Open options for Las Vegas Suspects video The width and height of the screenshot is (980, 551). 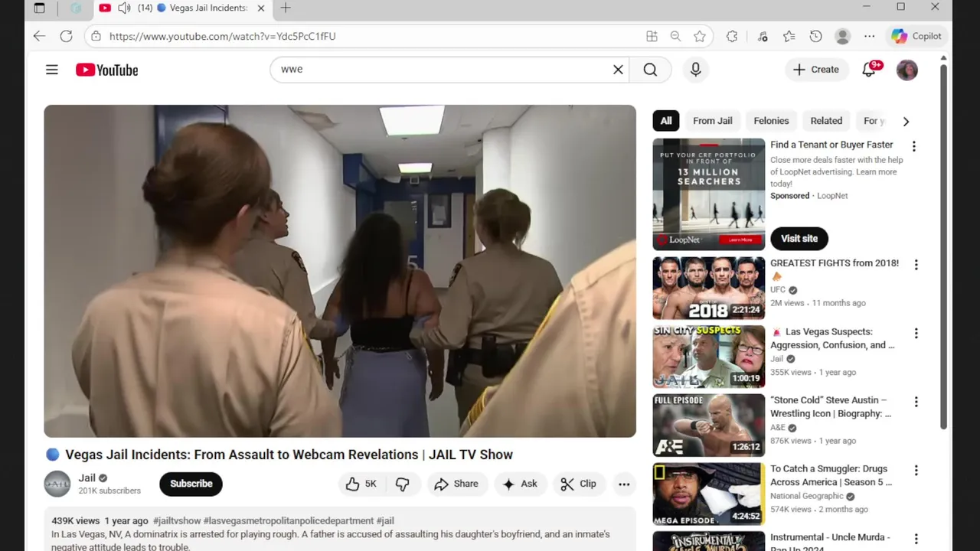point(916,334)
